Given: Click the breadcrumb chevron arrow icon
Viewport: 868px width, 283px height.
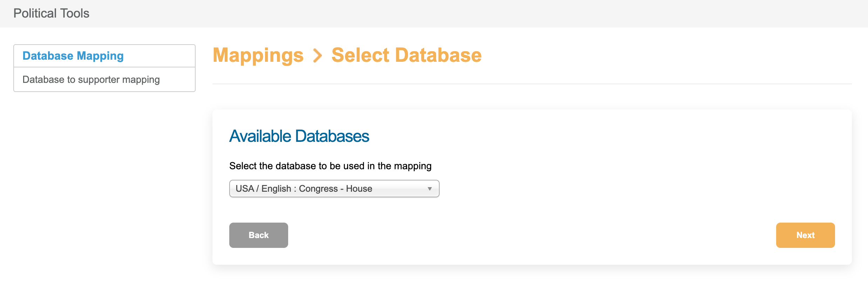Looking at the screenshot, I should coord(317,55).
